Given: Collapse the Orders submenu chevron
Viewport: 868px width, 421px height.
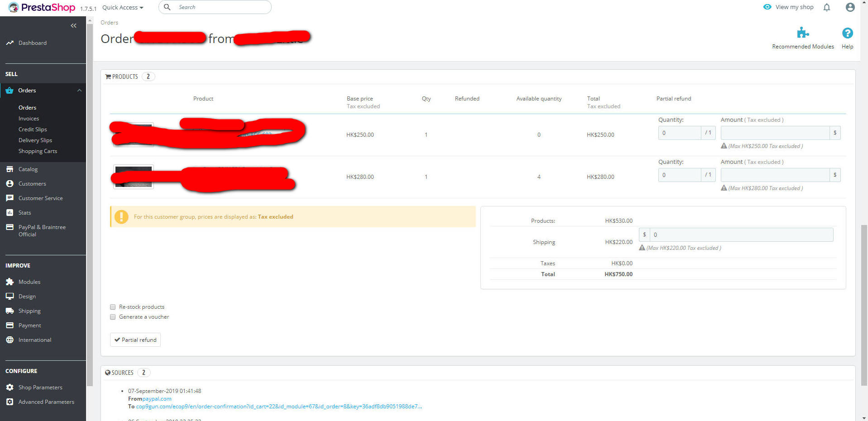Looking at the screenshot, I should (80, 90).
